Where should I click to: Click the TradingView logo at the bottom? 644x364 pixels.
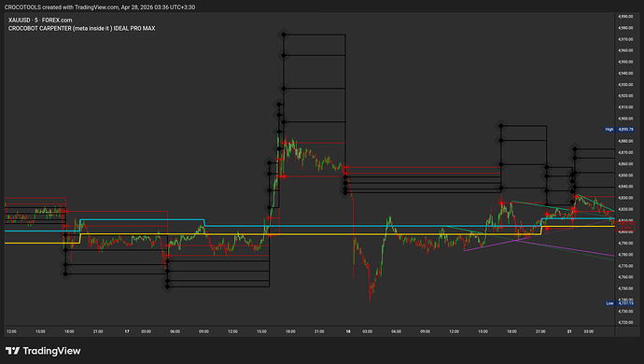click(x=43, y=351)
